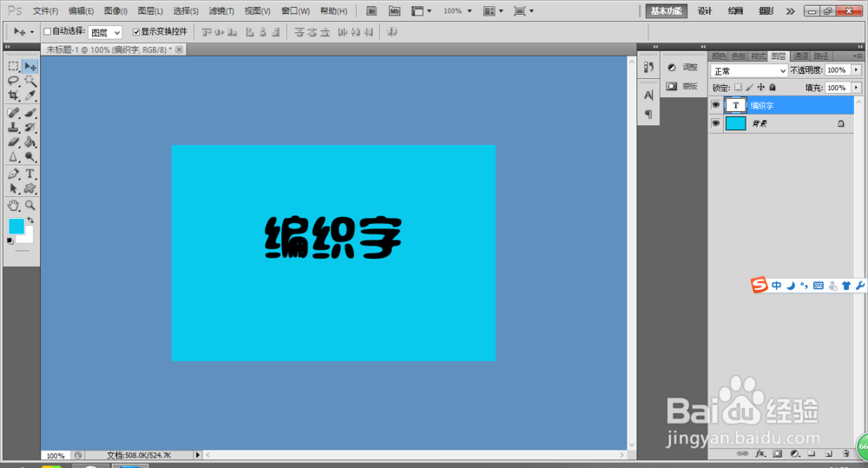Select the Zoom tool
Image resolution: width=868 pixels, height=468 pixels.
click(x=30, y=206)
